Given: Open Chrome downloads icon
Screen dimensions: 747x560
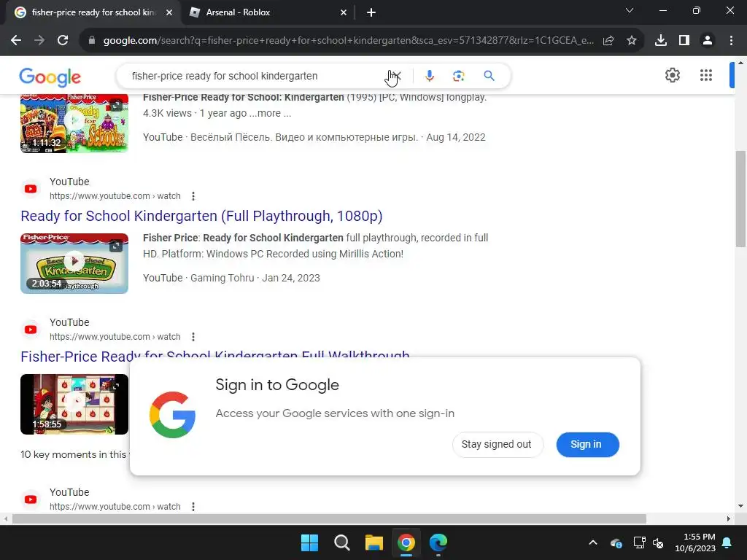Looking at the screenshot, I should pyautogui.click(x=661, y=41).
